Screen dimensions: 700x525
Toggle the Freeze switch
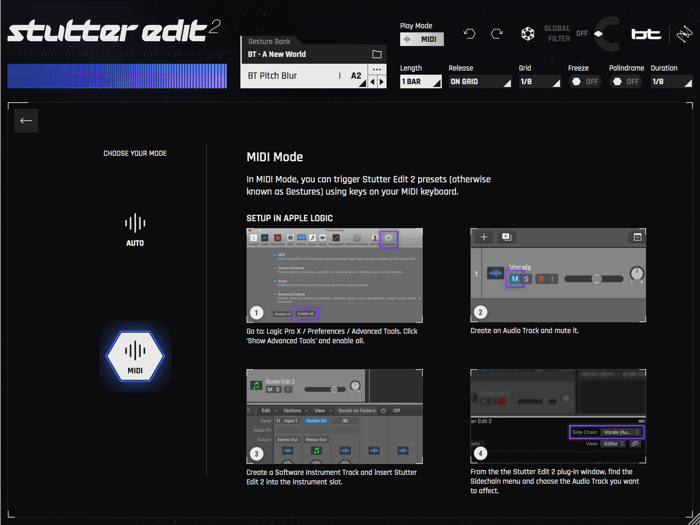click(585, 82)
